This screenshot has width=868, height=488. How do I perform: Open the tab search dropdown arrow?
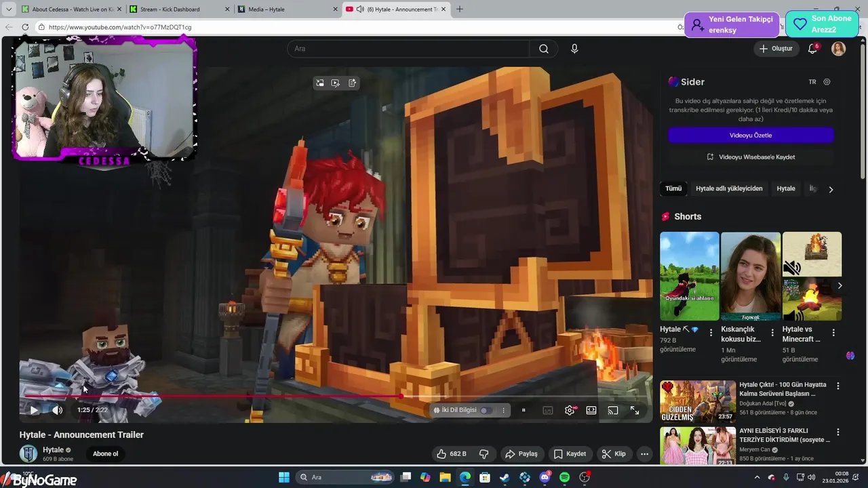click(x=8, y=9)
